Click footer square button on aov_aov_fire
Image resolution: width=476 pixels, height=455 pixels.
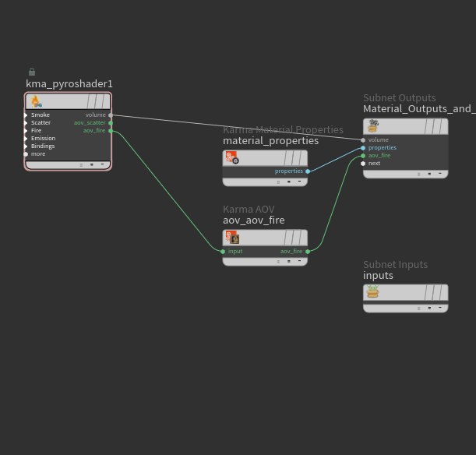coord(289,261)
